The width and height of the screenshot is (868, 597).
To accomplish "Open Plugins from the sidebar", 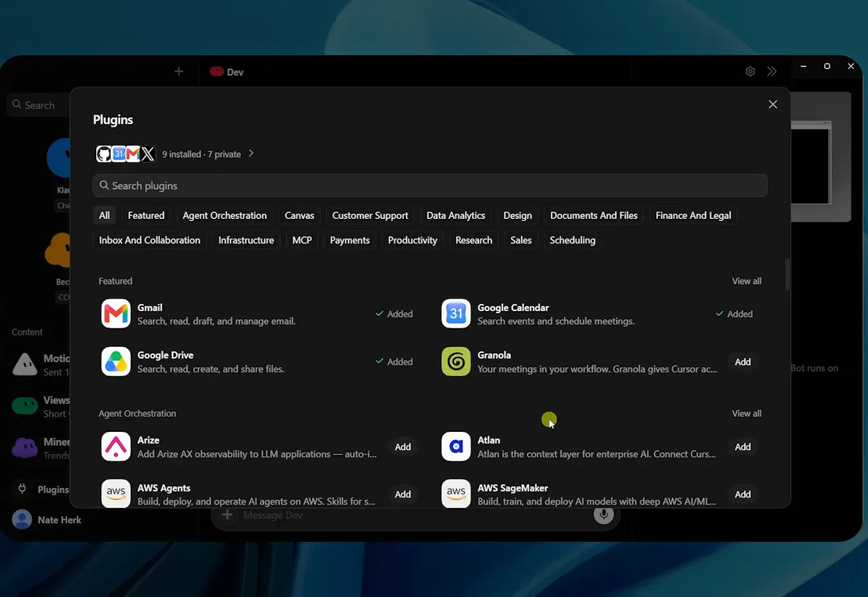I will coord(43,490).
